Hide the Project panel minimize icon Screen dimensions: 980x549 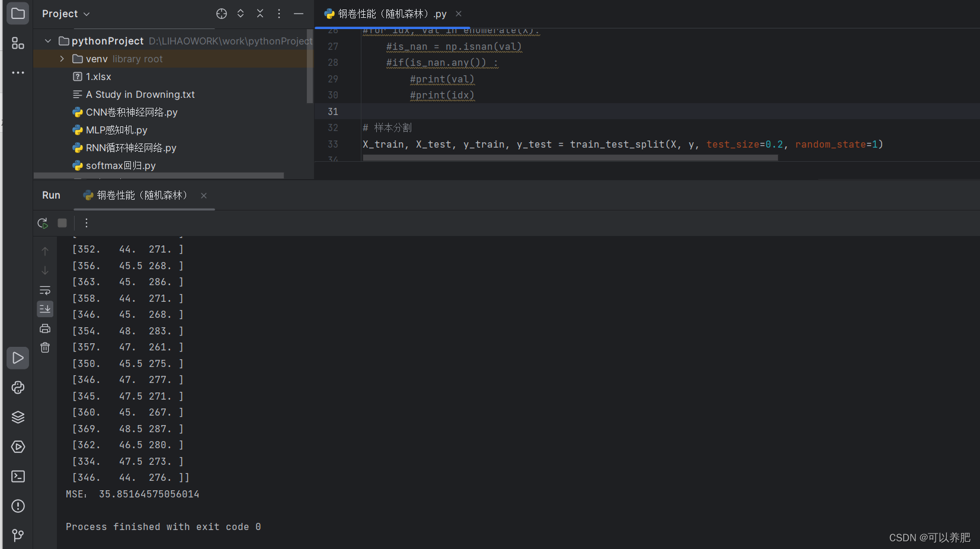[x=299, y=14]
